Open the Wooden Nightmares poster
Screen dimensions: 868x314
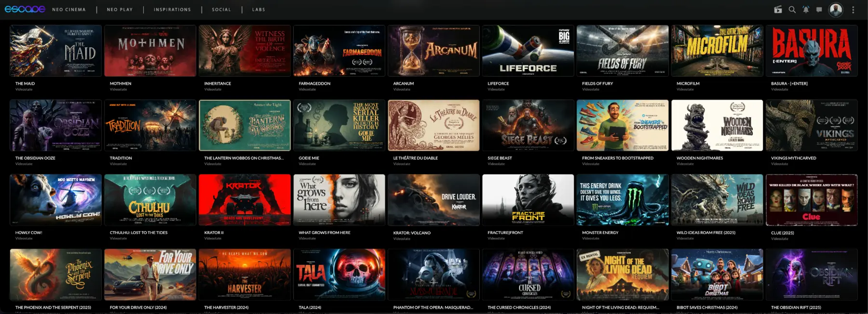[x=718, y=125]
